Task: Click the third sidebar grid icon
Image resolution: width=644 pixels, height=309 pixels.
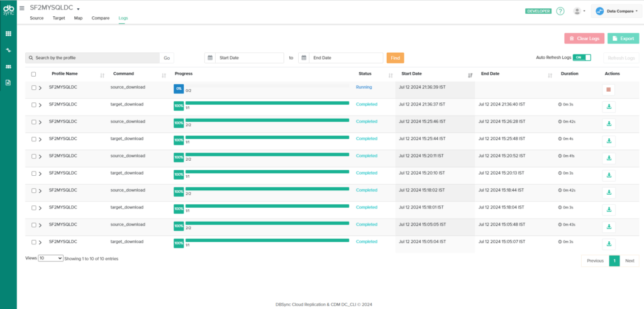Action: [x=8, y=67]
